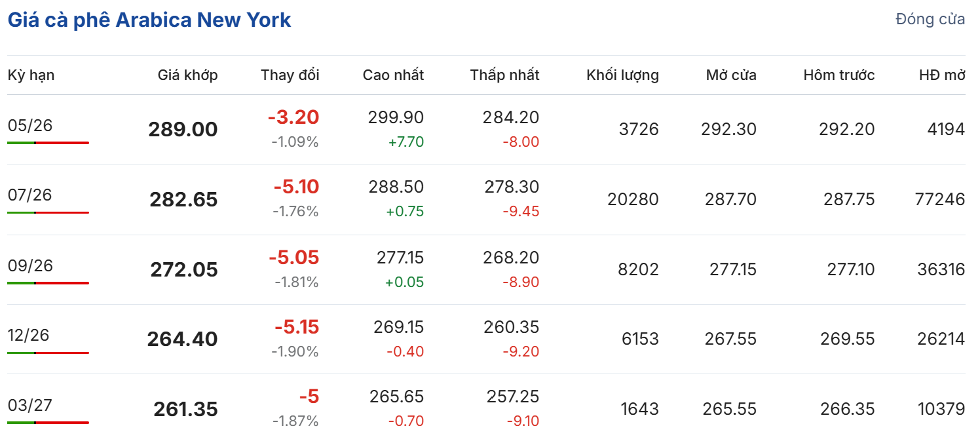980x443 pixels.
Task: Select the -5.05 change value
Action: click(x=293, y=258)
